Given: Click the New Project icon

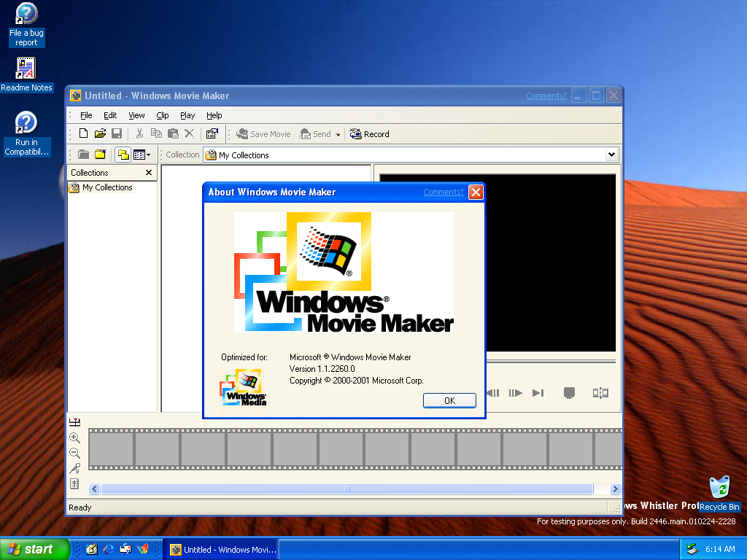Looking at the screenshot, I should tap(83, 134).
